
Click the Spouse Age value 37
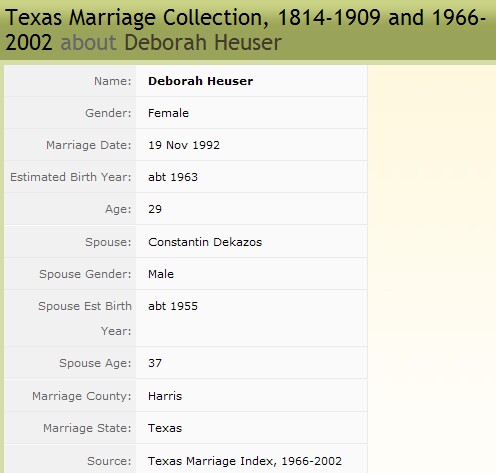[x=155, y=363]
